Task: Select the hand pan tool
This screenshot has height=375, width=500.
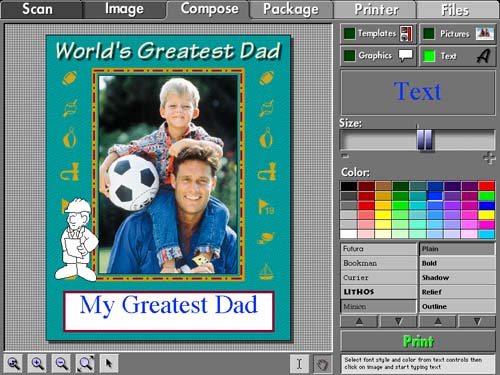Action: pos(322,364)
